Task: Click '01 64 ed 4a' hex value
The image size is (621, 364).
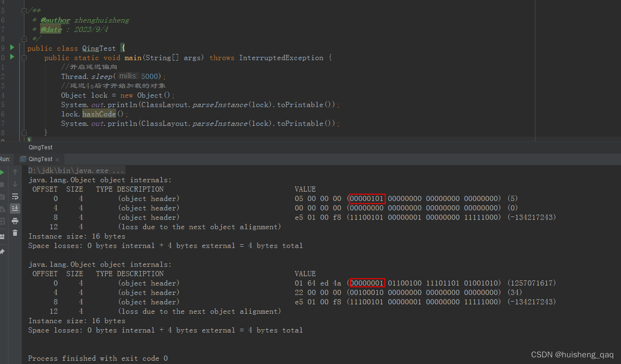Action: pos(318,283)
